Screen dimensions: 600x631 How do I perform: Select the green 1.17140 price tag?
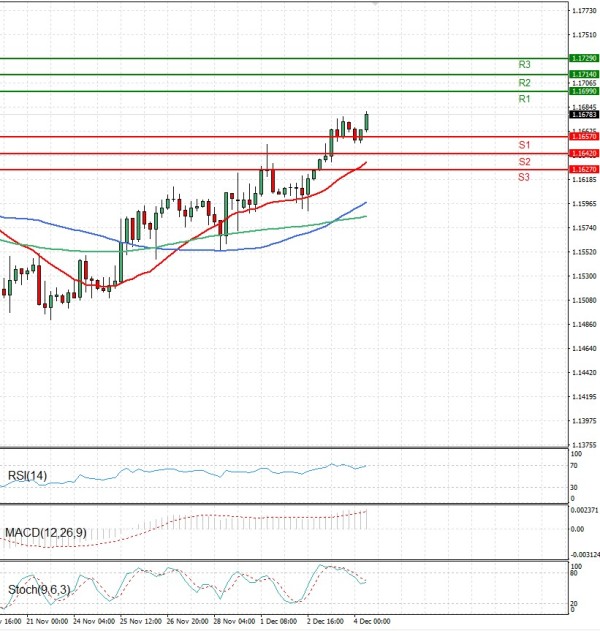click(583, 74)
